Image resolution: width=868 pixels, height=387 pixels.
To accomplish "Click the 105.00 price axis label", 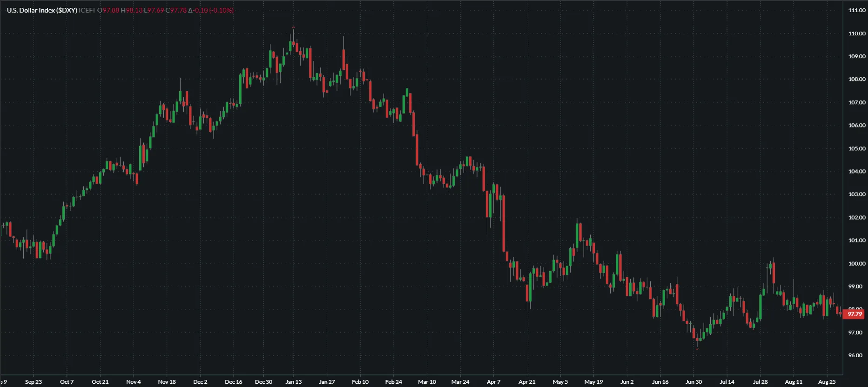I will (x=856, y=149).
